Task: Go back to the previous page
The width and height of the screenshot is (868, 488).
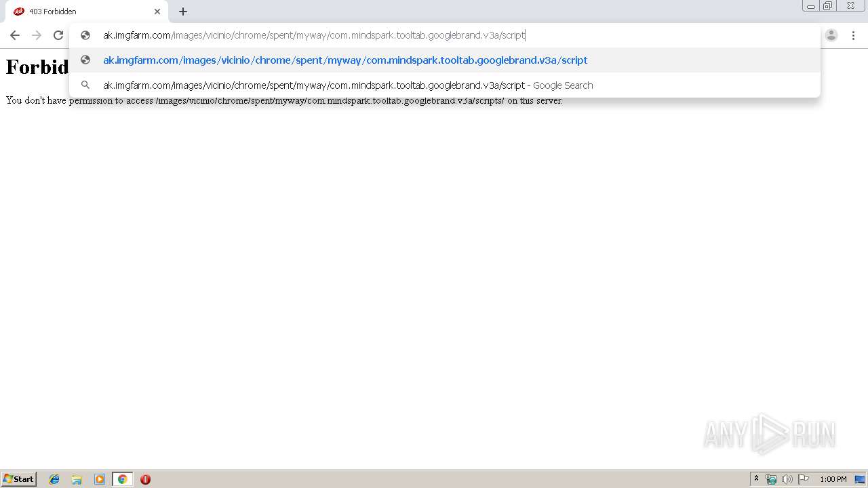Action: 15,35
